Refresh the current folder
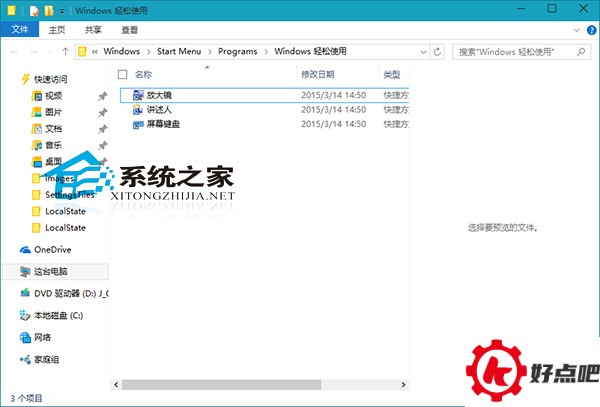Viewport: 600px width, 407px height. (x=437, y=52)
